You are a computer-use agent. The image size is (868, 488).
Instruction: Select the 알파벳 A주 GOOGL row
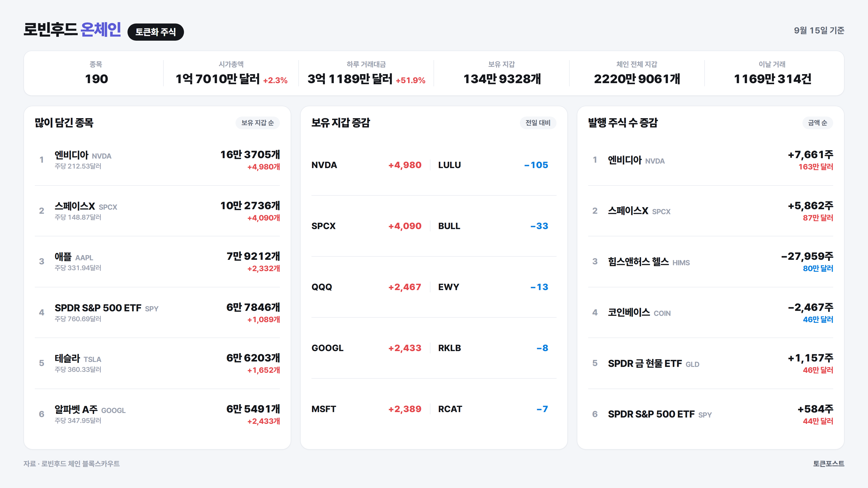coord(157,414)
